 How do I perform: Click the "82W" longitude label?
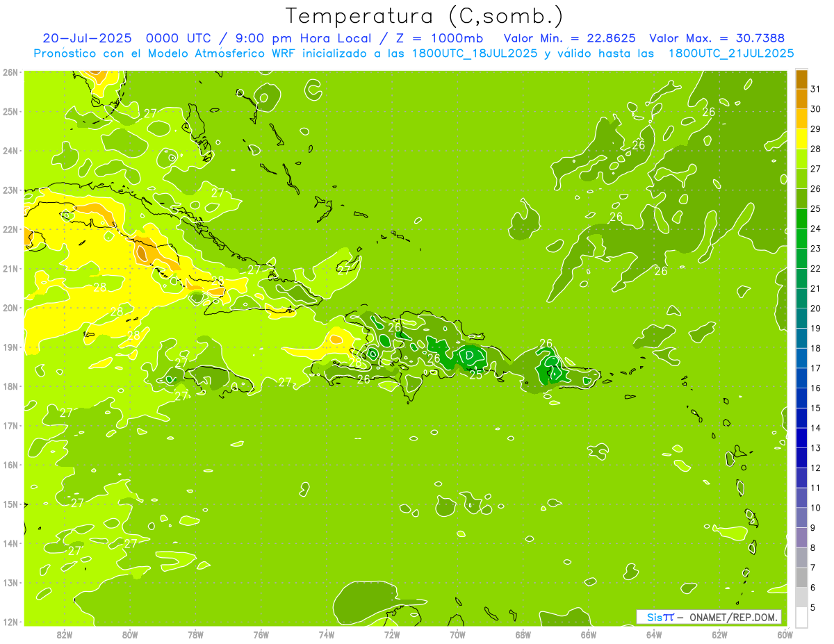65,635
